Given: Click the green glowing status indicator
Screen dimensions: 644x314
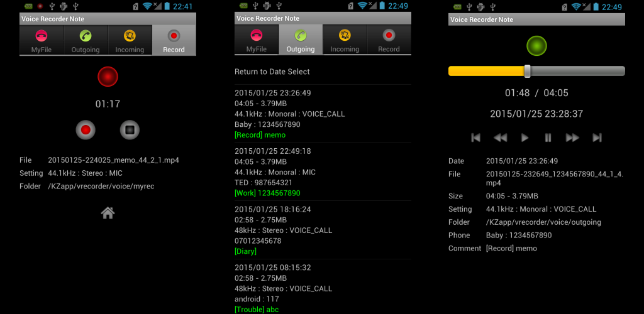Looking at the screenshot, I should coord(536,45).
